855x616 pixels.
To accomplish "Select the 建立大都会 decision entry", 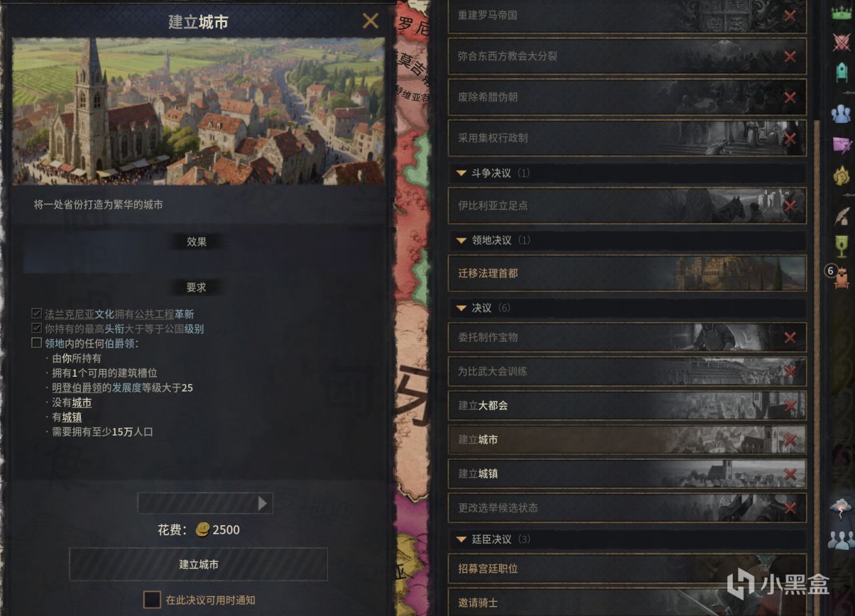I will pos(627,406).
